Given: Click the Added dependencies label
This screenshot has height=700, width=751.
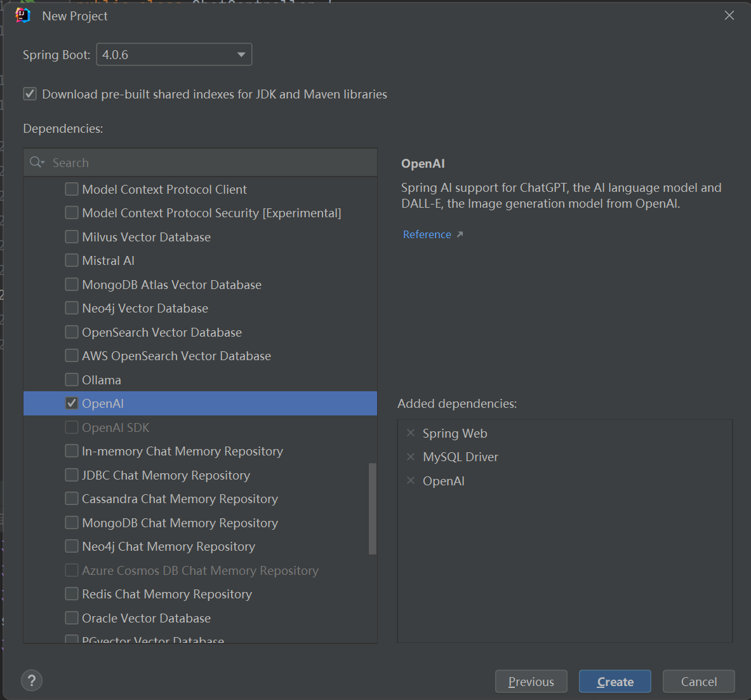Looking at the screenshot, I should pos(457,403).
